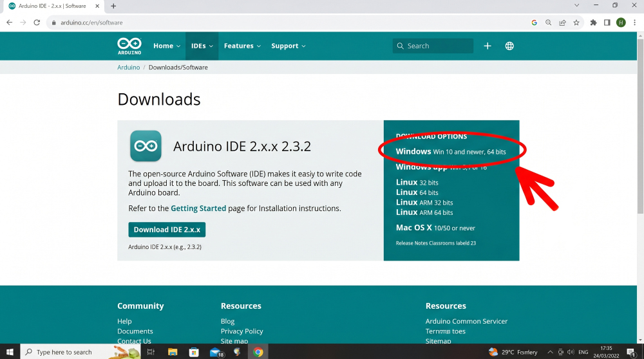644x359 pixels.
Task: Open the Help link under Community
Action: click(124, 321)
